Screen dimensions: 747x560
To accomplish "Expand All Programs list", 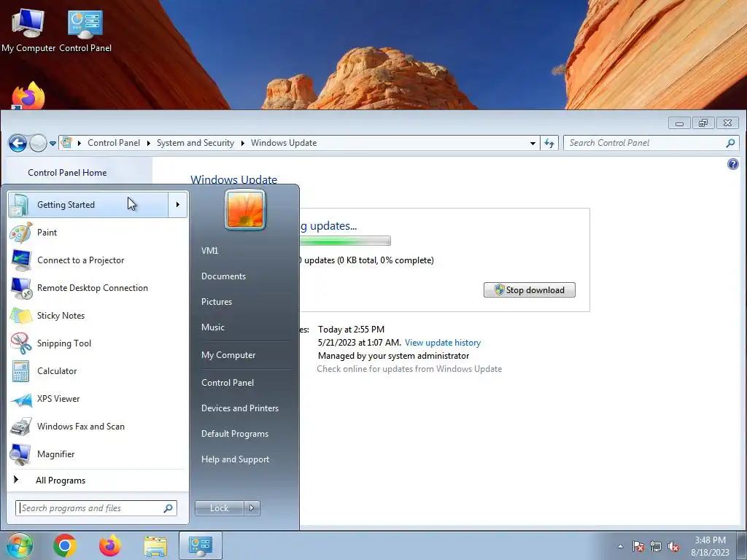I will (x=97, y=480).
